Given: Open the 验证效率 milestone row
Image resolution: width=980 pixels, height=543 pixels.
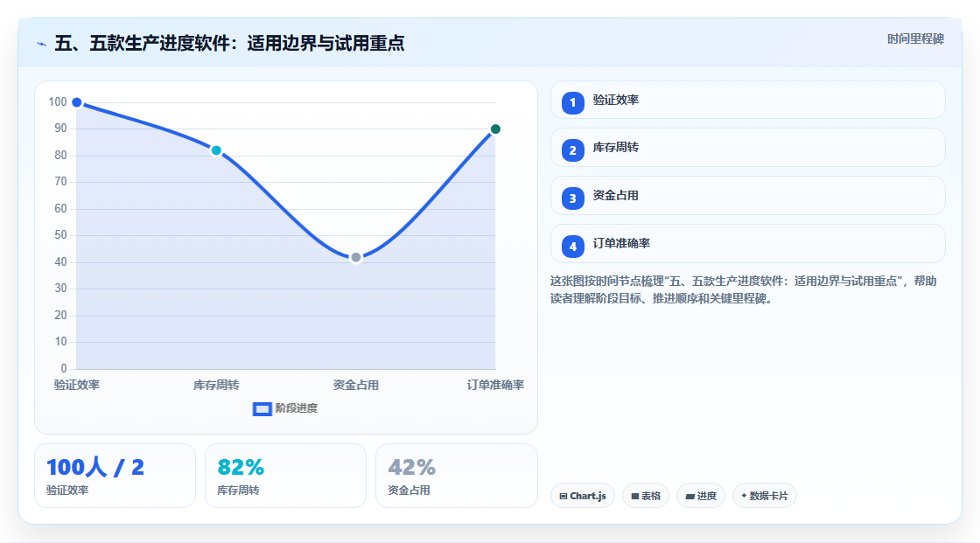Looking at the screenshot, I should 747,100.
